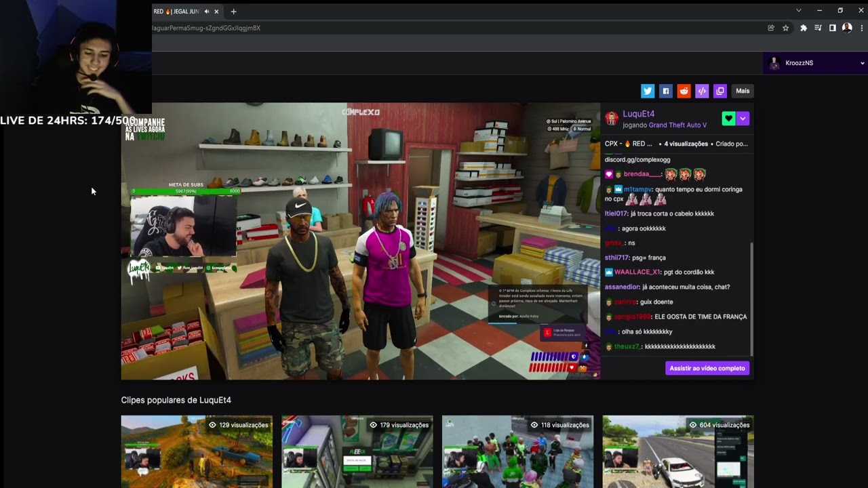Click the username brendaa in chat
Viewport: 868px width, 488px height.
pyautogui.click(x=642, y=175)
